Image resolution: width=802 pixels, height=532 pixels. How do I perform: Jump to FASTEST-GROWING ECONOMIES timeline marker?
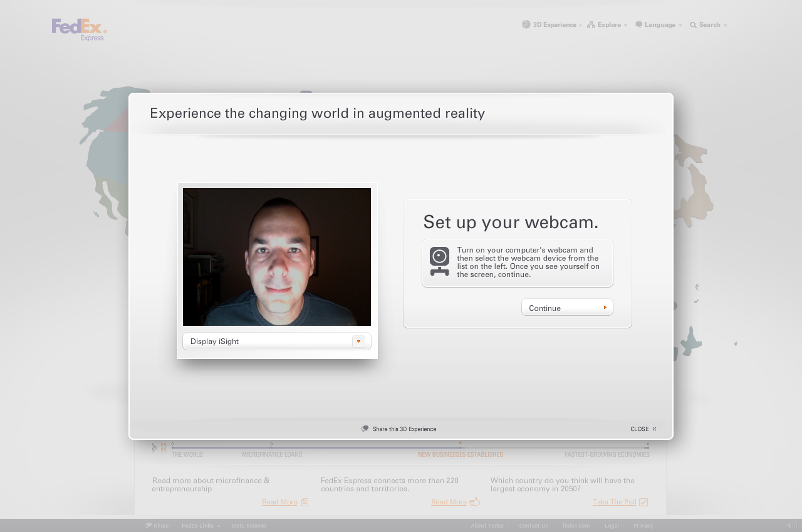click(x=607, y=454)
